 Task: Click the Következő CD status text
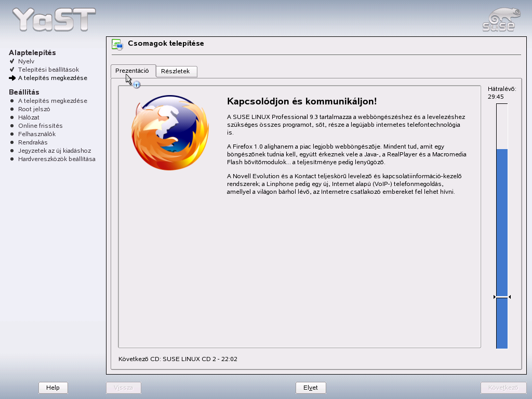[x=178, y=359]
